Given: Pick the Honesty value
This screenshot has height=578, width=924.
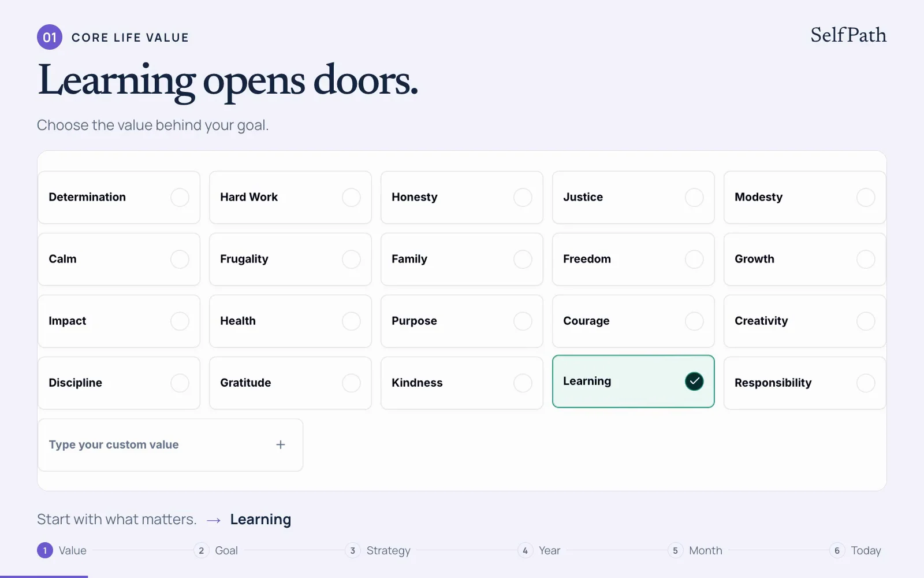Looking at the screenshot, I should tap(462, 197).
